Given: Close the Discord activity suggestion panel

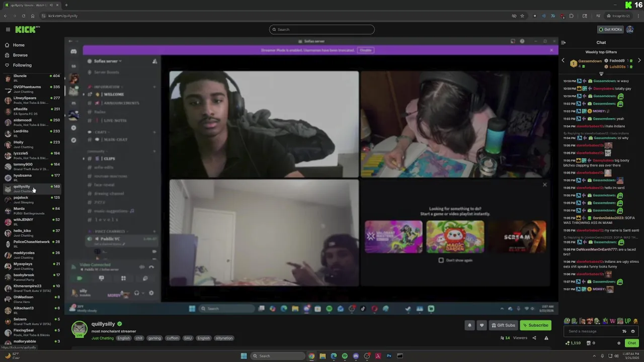Looking at the screenshot, I should point(544,185).
